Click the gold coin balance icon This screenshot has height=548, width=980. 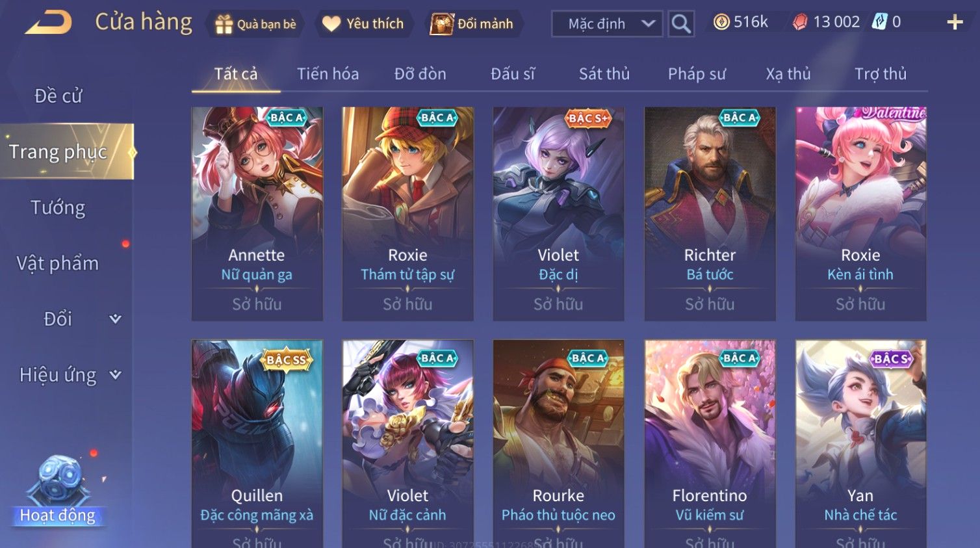[x=721, y=22]
